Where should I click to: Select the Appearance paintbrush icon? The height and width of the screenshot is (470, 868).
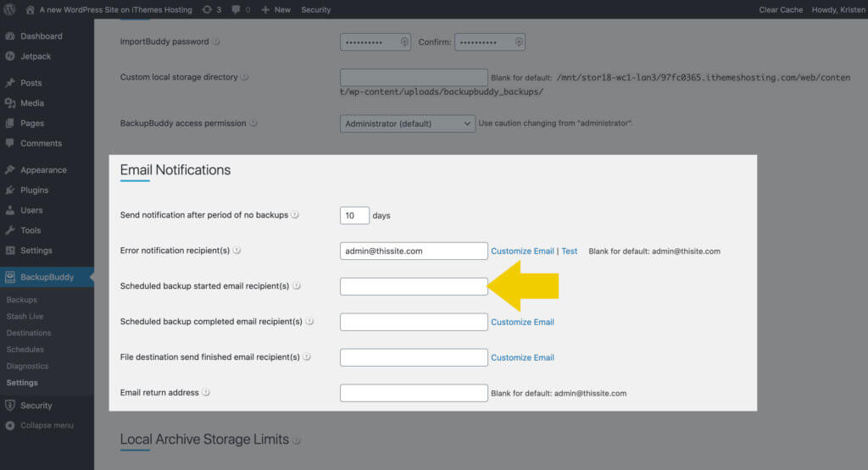[10, 169]
